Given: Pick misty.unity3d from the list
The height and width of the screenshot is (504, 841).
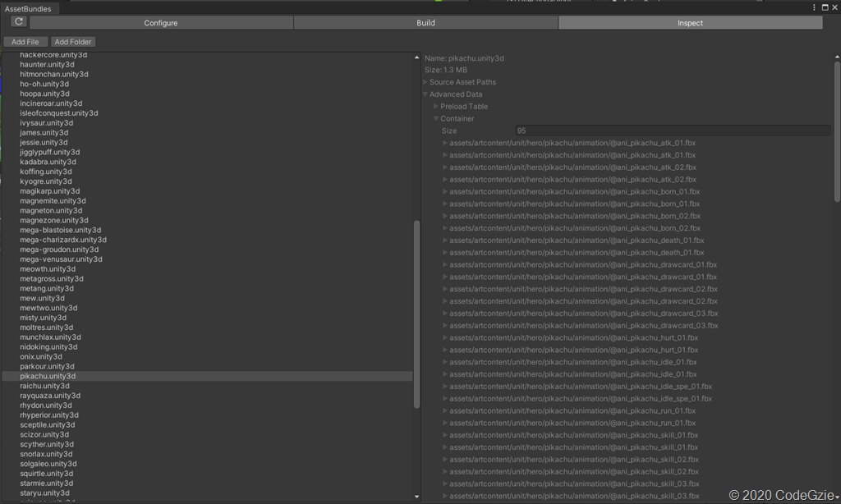Looking at the screenshot, I should (x=44, y=318).
